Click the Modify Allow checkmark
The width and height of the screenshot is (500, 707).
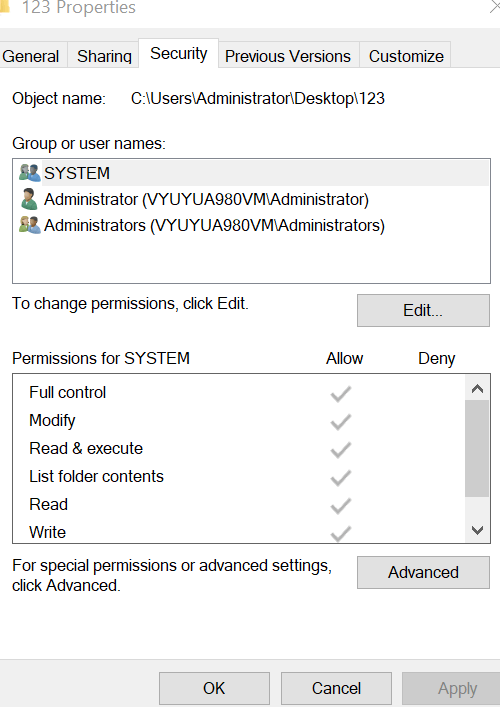click(340, 422)
